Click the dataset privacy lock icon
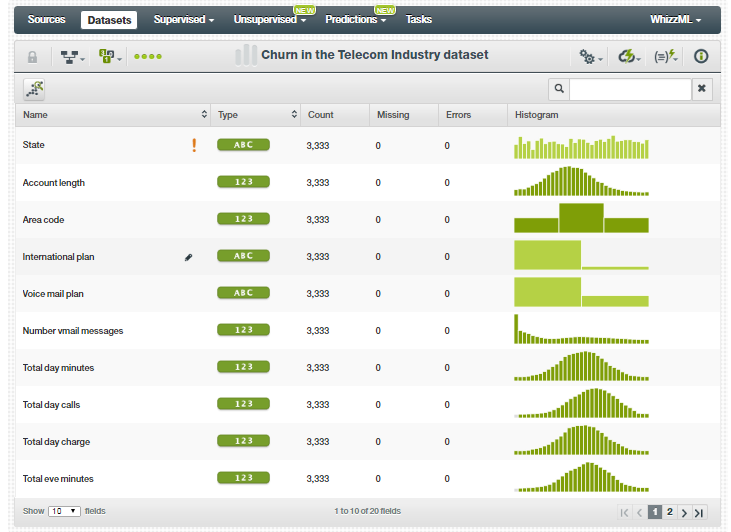 point(33,57)
